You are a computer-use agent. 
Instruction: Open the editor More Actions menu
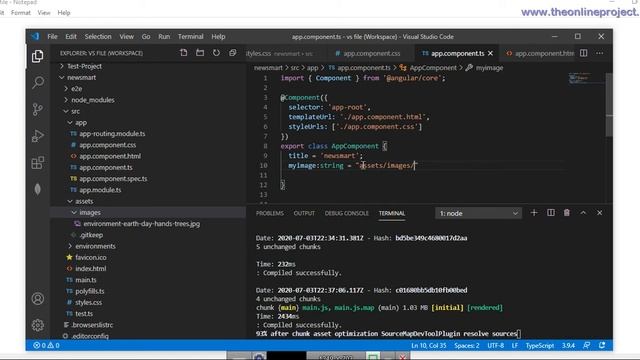[600, 53]
